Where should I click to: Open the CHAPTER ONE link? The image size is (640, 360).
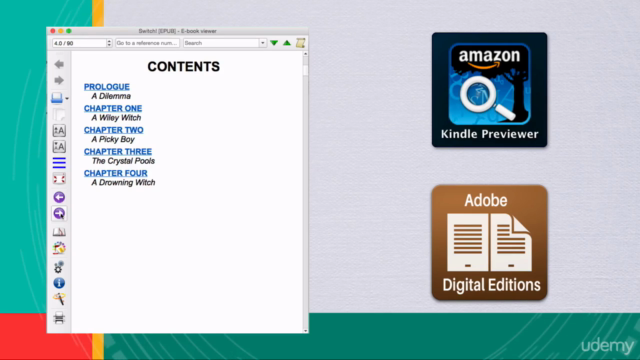pyautogui.click(x=113, y=108)
